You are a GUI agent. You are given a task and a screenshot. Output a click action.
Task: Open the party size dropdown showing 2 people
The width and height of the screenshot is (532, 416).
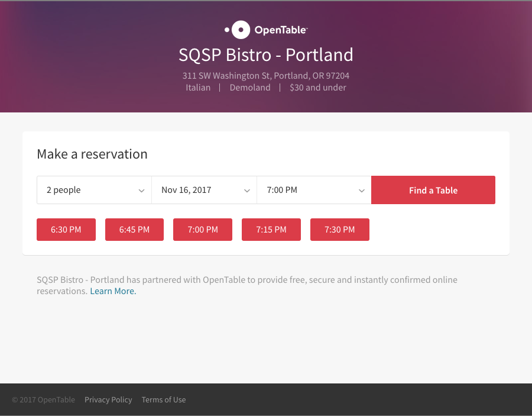click(94, 190)
